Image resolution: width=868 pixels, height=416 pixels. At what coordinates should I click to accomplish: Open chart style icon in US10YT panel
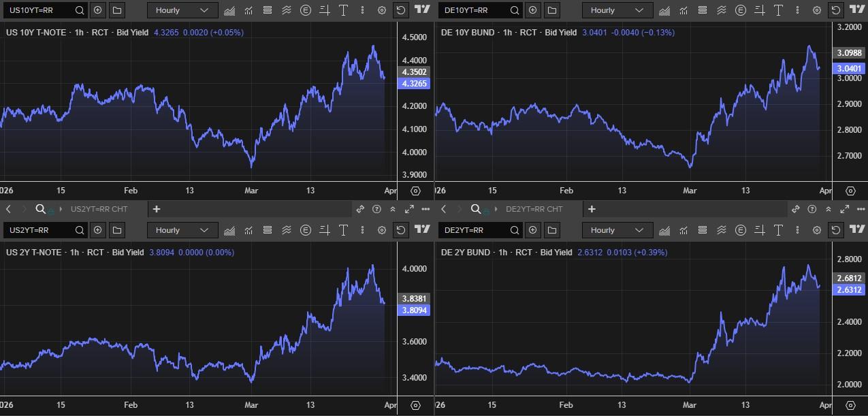pyautogui.click(x=229, y=10)
